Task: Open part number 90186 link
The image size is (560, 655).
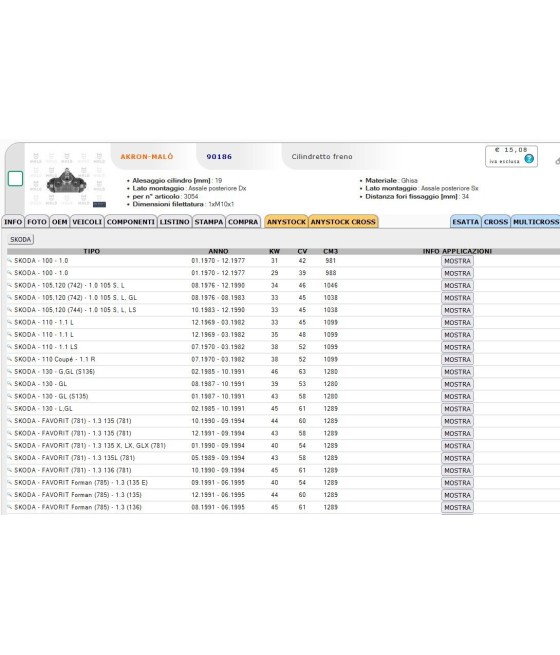Action: [x=219, y=157]
